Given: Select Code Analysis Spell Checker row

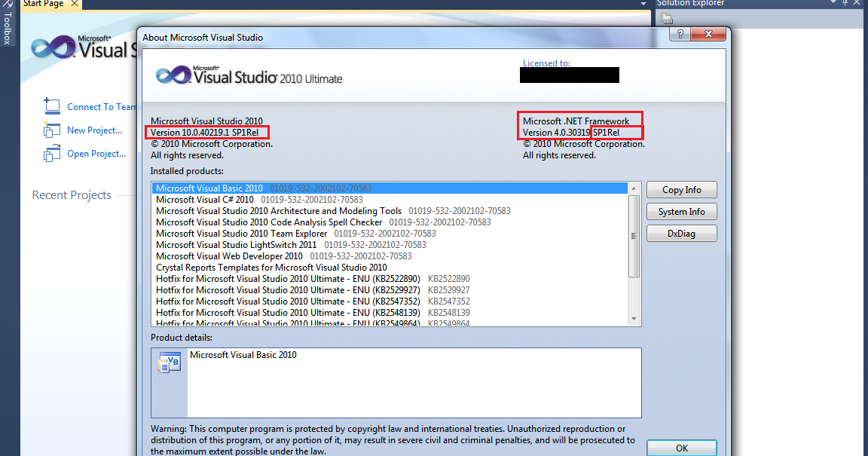Looking at the screenshot, I should (390, 222).
